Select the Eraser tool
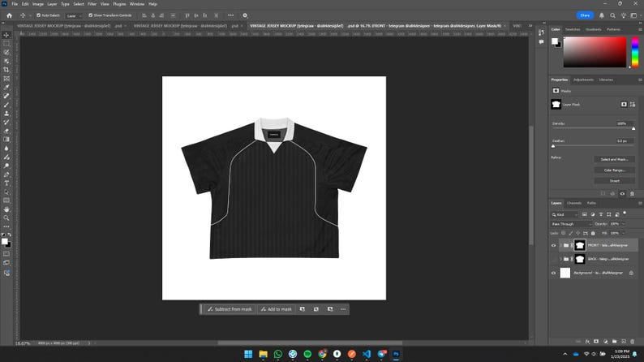Screen dimensions: 644x362 [x=6, y=131]
